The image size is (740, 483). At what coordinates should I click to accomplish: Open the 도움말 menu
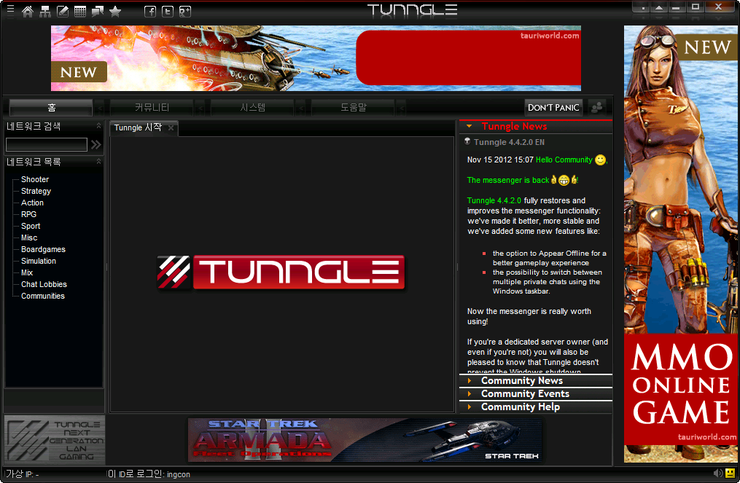point(353,107)
